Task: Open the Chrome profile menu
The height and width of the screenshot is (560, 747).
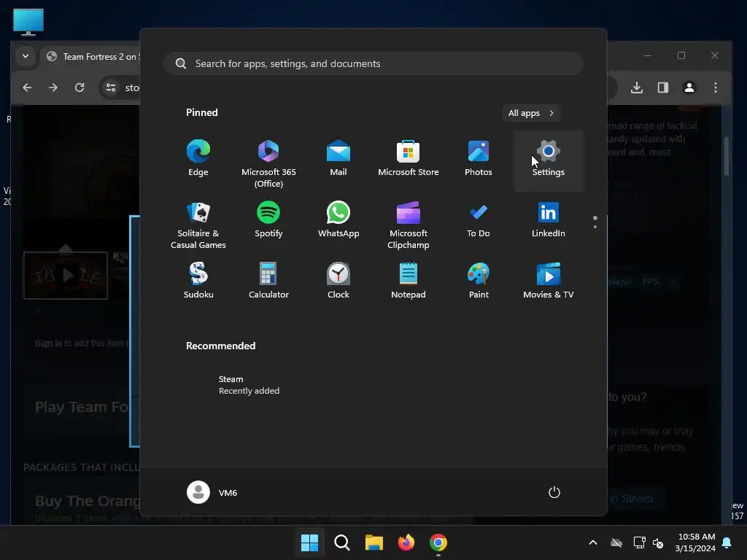Action: [689, 87]
